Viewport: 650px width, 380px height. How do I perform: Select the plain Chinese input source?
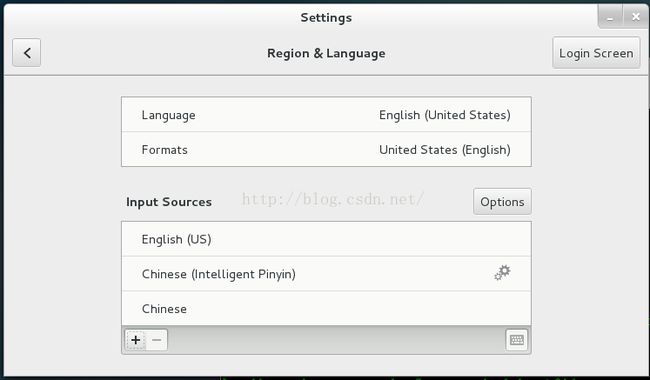coord(326,309)
